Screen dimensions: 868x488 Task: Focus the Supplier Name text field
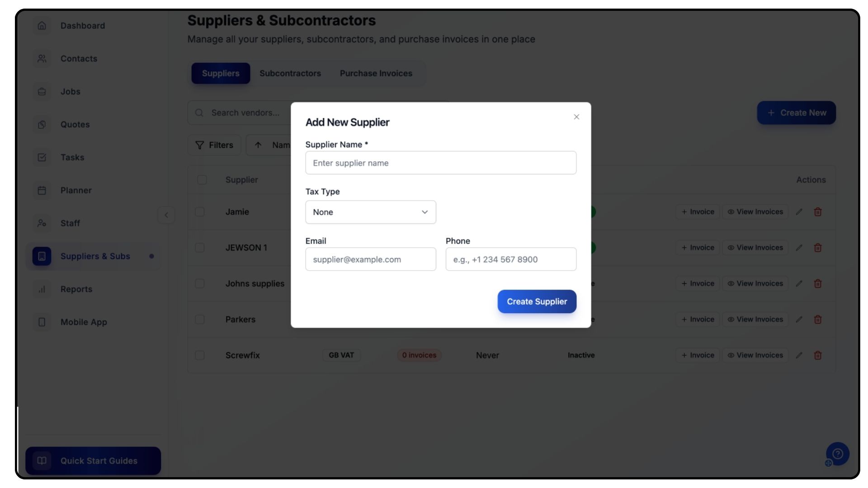point(440,163)
